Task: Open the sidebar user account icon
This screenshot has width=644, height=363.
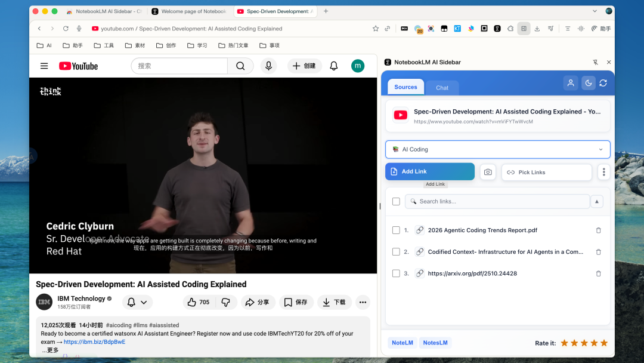Action: (x=571, y=83)
